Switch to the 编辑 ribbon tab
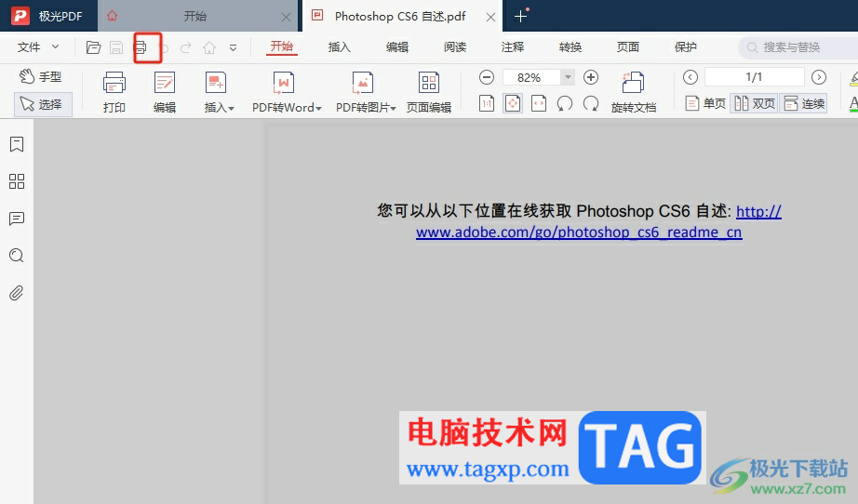The height and width of the screenshot is (504, 858). pos(397,47)
